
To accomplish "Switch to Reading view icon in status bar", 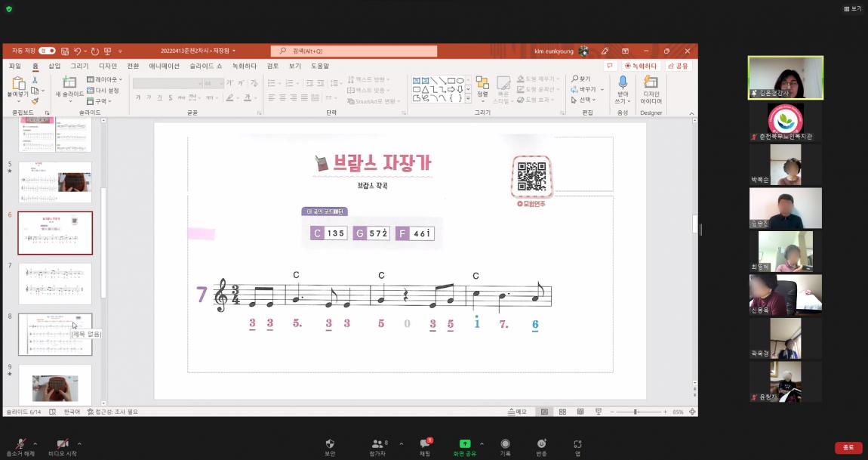I will click(x=580, y=412).
